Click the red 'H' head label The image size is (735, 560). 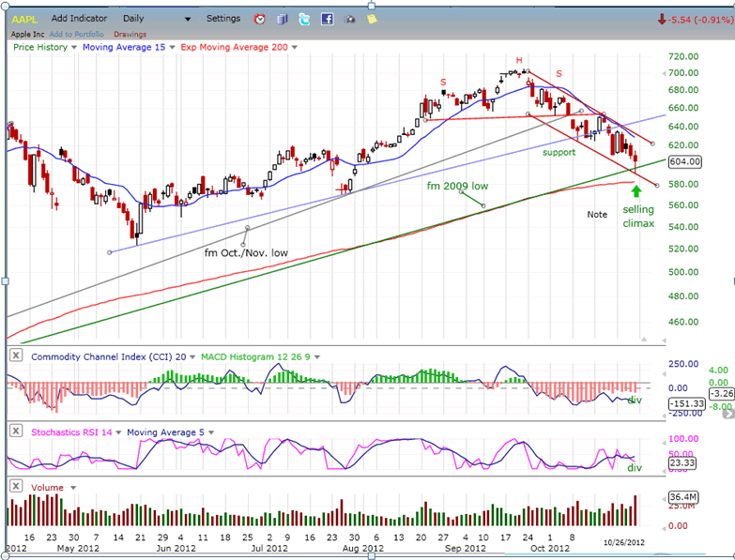(519, 60)
